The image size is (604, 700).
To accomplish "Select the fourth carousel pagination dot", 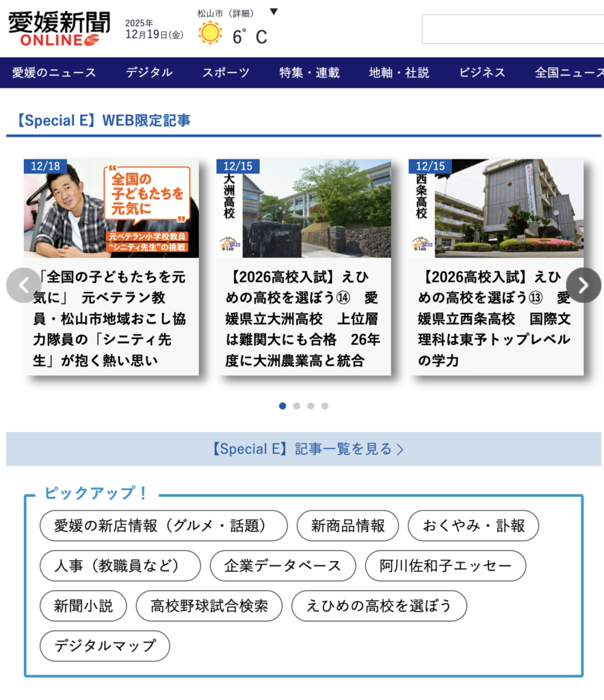I will pos(325,406).
